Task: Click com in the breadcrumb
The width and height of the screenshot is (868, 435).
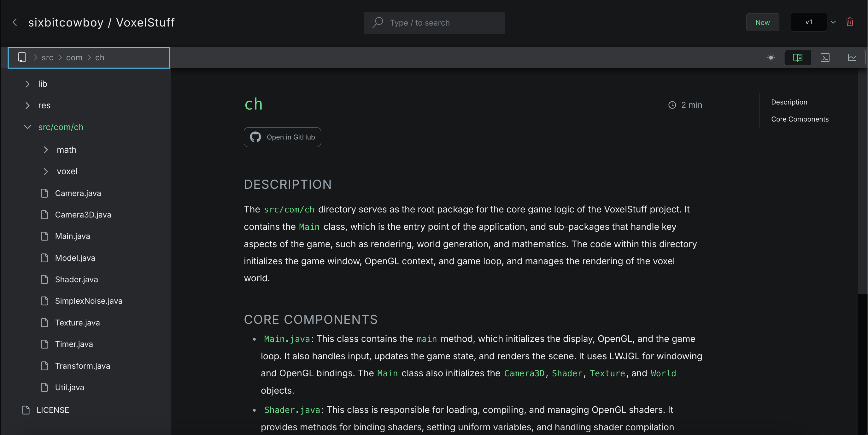Action: click(x=74, y=58)
